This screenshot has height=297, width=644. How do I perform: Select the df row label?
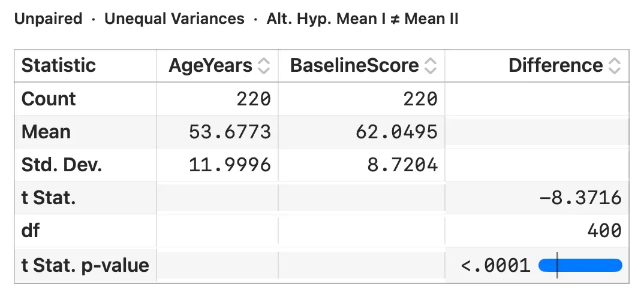point(31,231)
